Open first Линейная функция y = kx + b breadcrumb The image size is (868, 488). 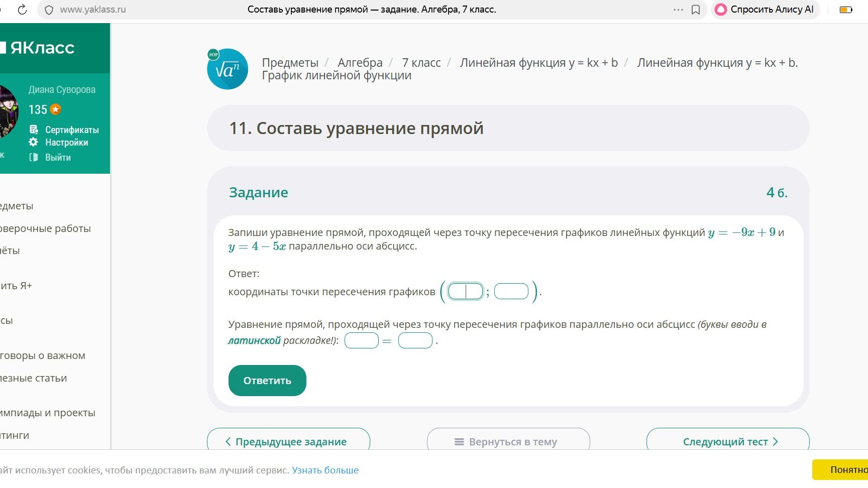[x=538, y=63]
